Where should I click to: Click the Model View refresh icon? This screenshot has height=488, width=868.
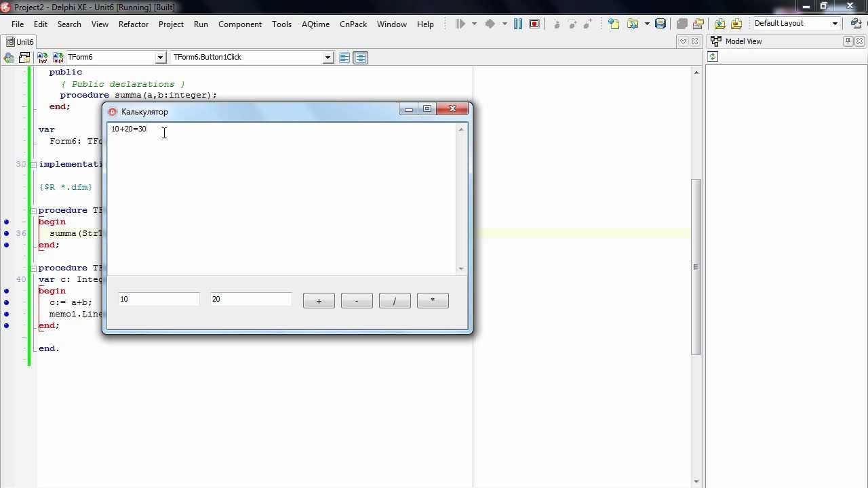[x=713, y=57]
